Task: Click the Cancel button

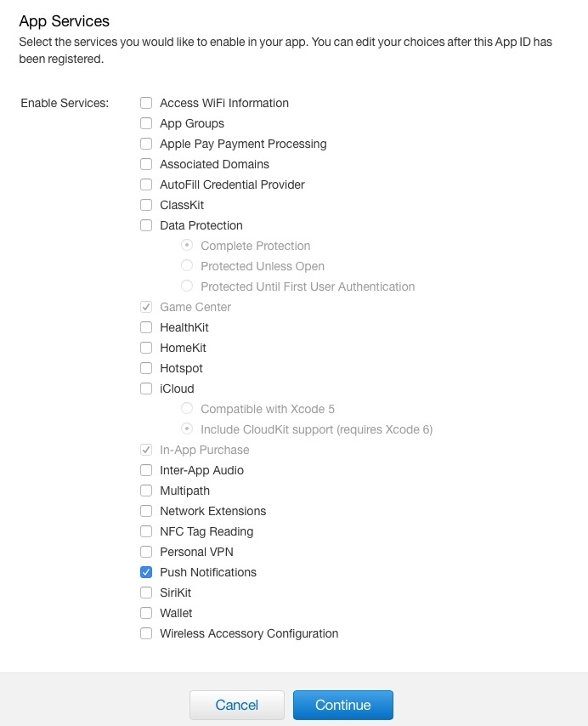Action: click(x=237, y=705)
